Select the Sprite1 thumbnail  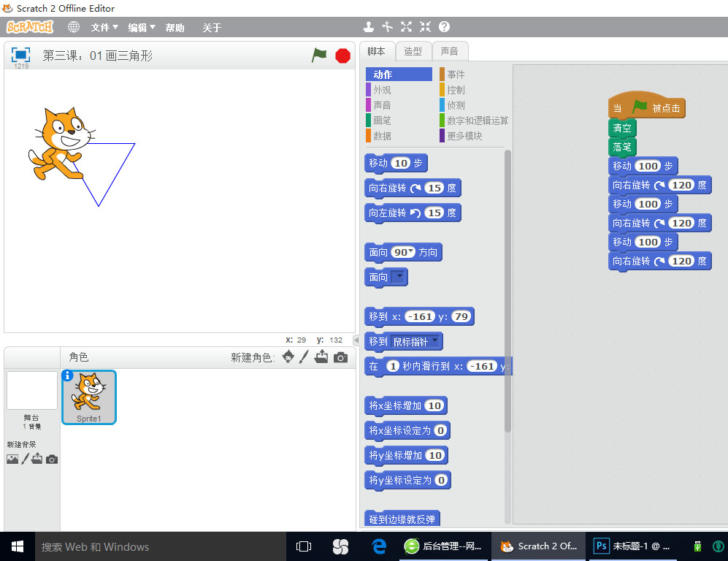click(88, 397)
